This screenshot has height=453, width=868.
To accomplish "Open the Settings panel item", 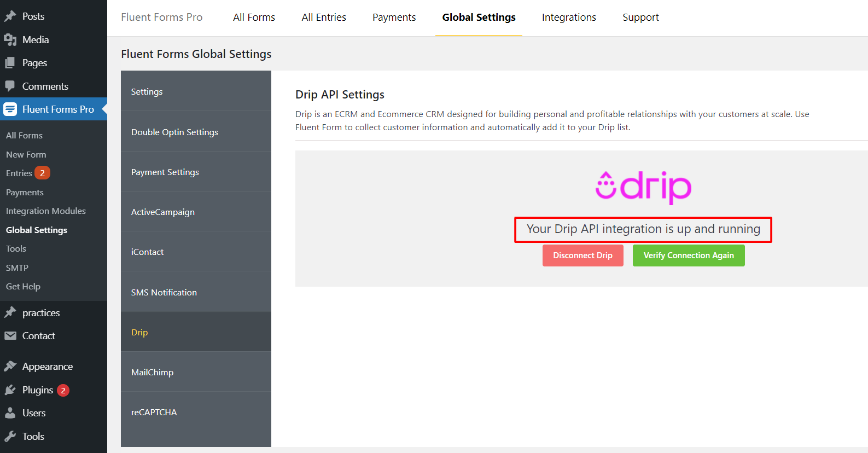I will click(x=196, y=91).
